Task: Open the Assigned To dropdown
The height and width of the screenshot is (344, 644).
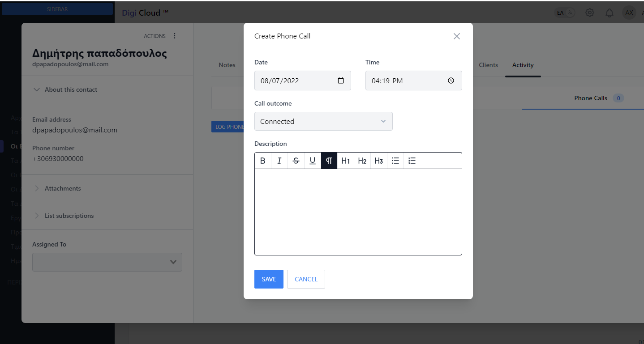Action: (107, 262)
